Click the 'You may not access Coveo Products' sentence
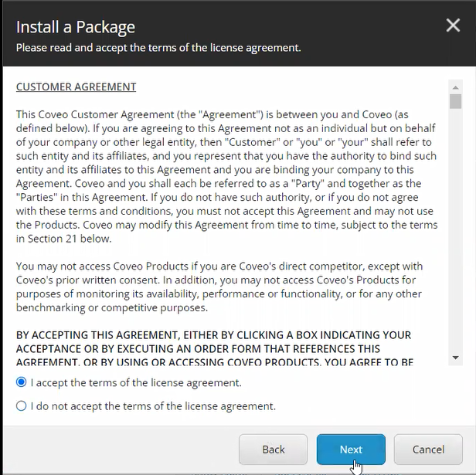 pyautogui.click(x=116, y=266)
